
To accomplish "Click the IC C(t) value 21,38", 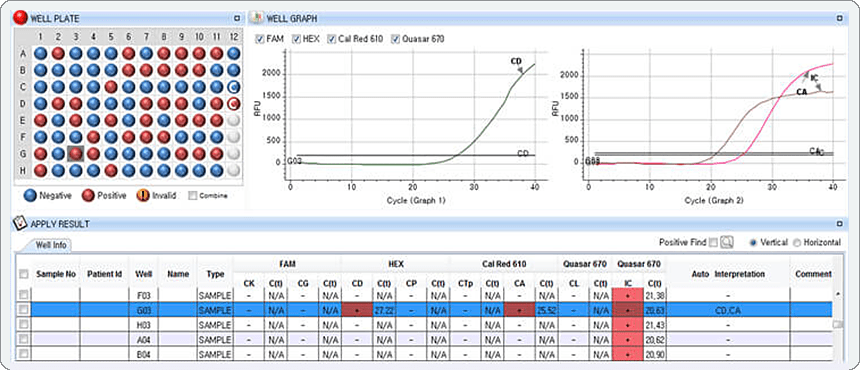I will point(654,295).
